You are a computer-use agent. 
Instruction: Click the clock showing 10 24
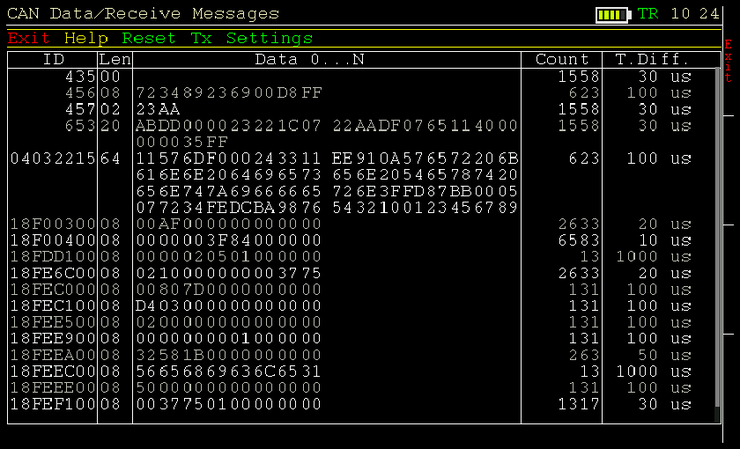[695, 14]
